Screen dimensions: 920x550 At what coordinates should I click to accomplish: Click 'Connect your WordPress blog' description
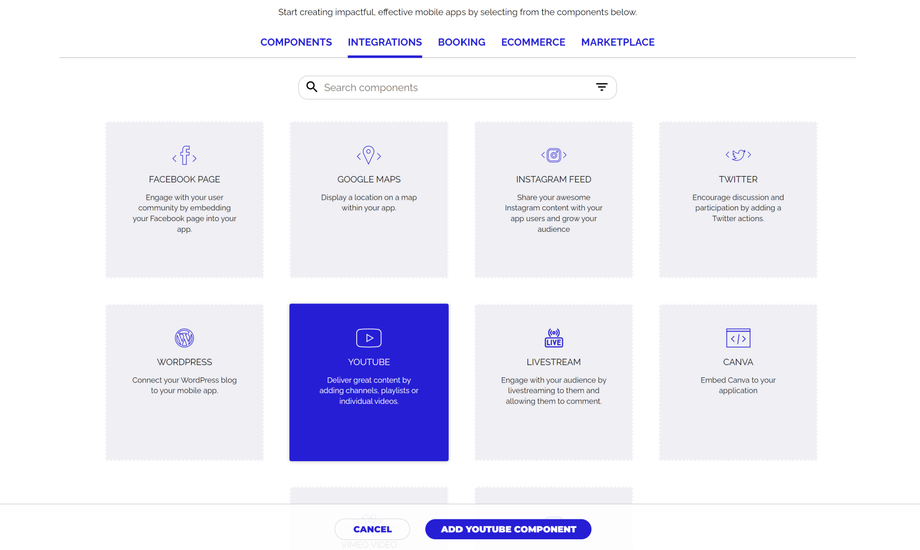pyautogui.click(x=184, y=386)
